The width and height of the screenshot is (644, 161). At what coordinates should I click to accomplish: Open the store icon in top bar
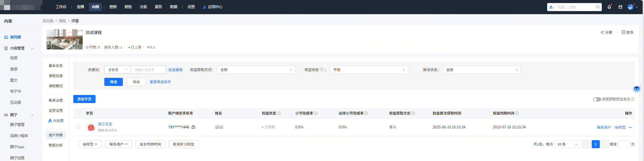point(620,7)
